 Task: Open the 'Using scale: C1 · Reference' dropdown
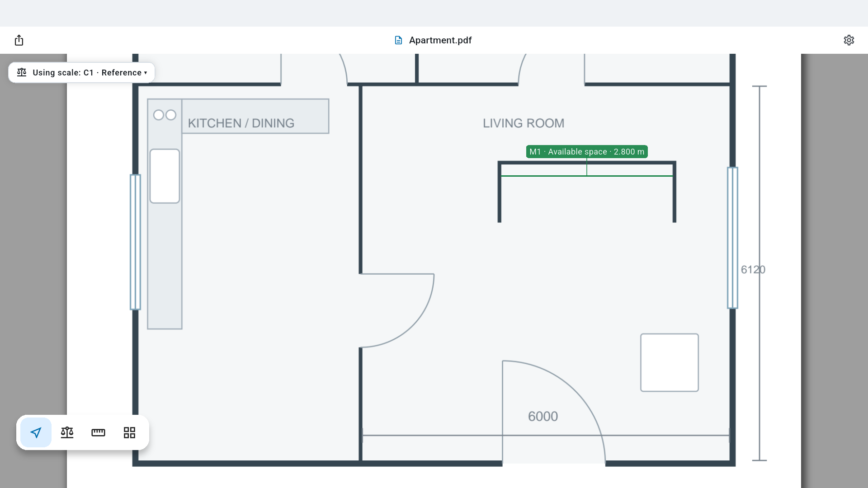[82, 73]
